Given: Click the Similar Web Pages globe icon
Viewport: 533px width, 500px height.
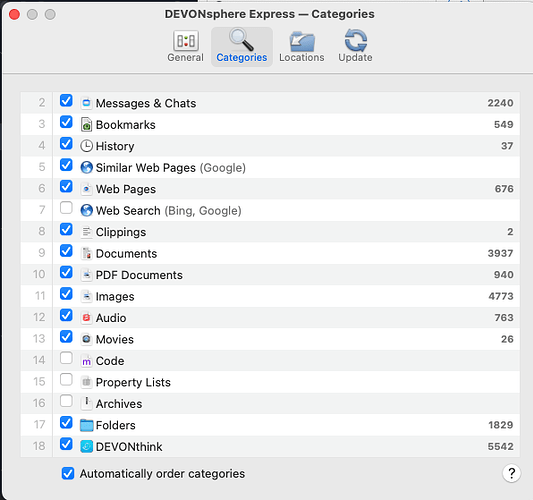Looking at the screenshot, I should [x=86, y=167].
